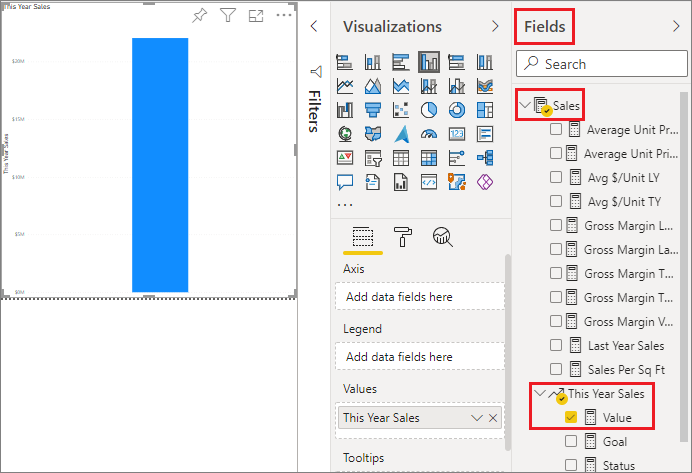Image resolution: width=692 pixels, height=473 pixels.
Task: Open This Year Sales value dropdown
Action: [477, 418]
